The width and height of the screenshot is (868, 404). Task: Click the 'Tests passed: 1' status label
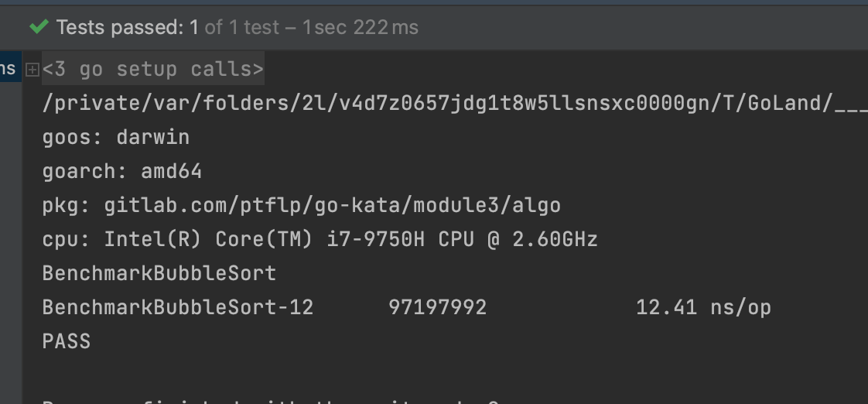pos(127,28)
